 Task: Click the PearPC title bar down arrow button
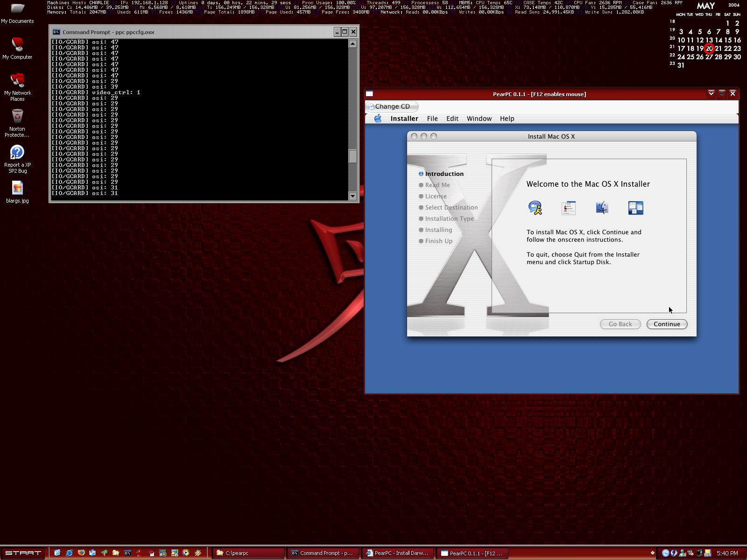(711, 93)
